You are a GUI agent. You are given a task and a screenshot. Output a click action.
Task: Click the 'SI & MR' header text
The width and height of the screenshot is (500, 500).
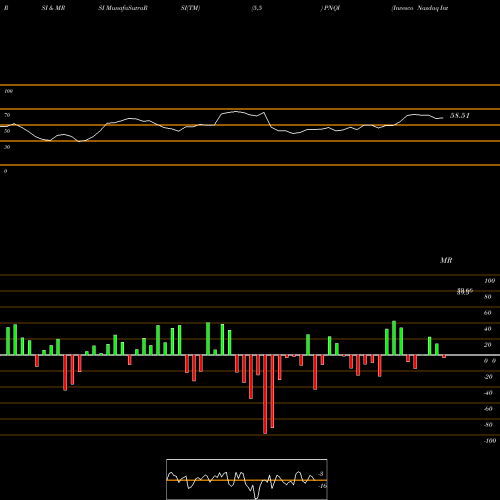tap(53, 8)
